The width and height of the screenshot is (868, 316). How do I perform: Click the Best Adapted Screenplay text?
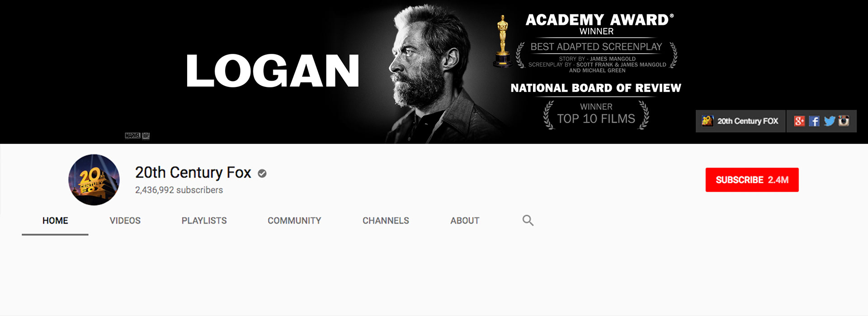tap(596, 47)
